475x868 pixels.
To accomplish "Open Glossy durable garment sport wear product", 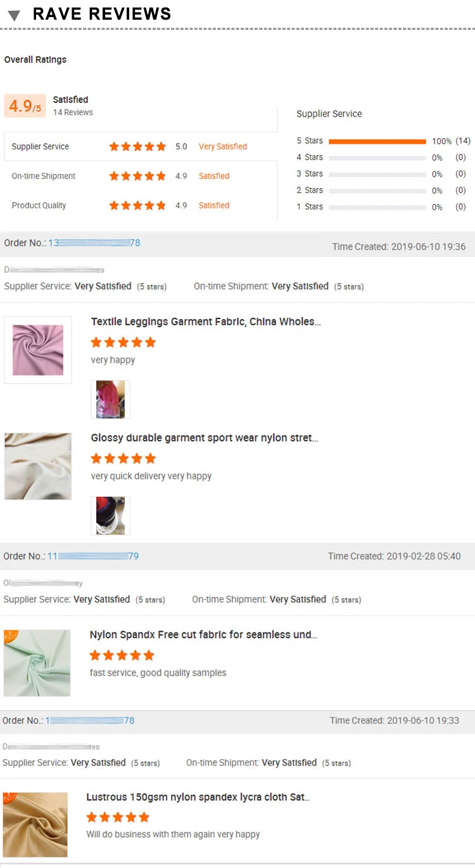I will (205, 438).
